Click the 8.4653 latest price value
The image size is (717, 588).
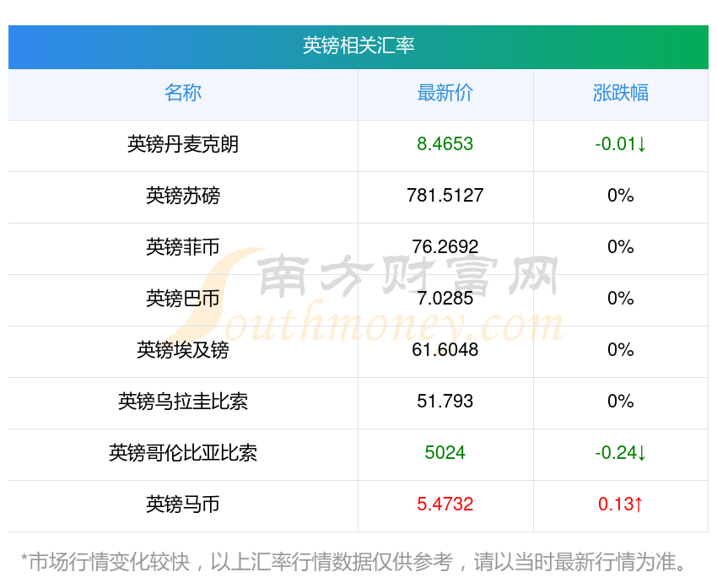coord(445,144)
